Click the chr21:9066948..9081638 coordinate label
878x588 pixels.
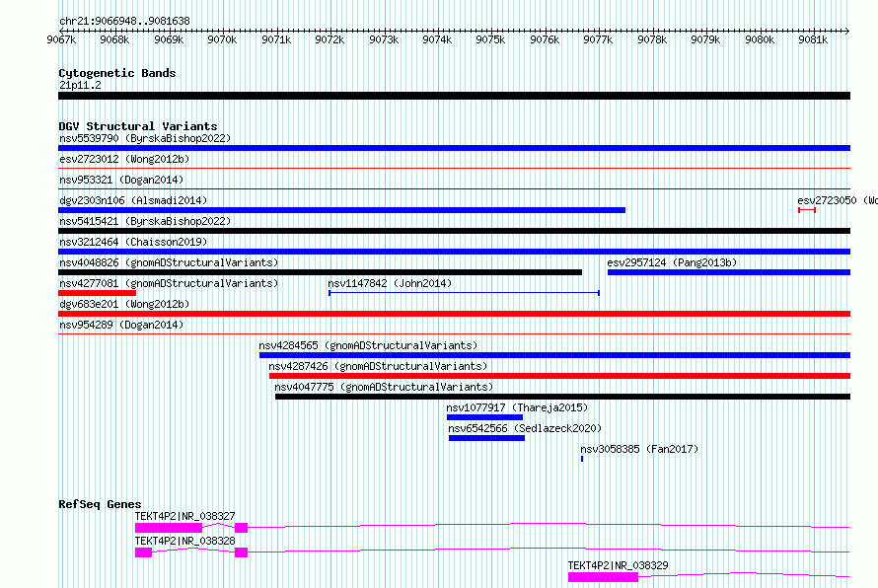(124, 21)
